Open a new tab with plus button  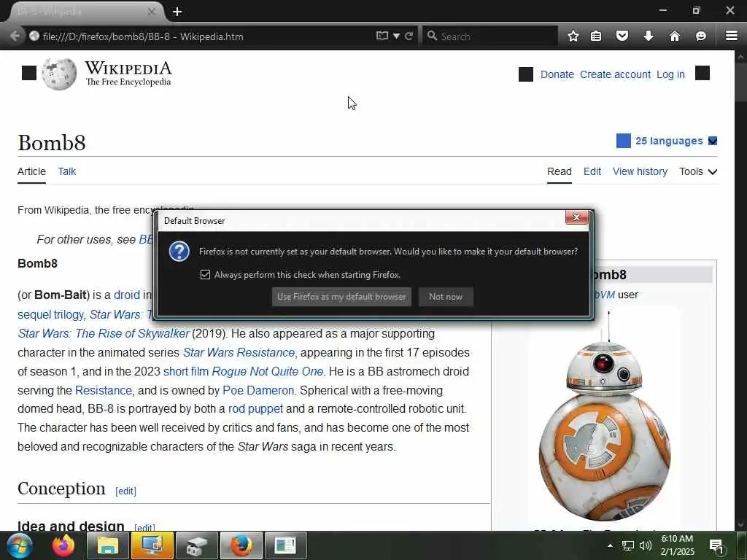177,12
